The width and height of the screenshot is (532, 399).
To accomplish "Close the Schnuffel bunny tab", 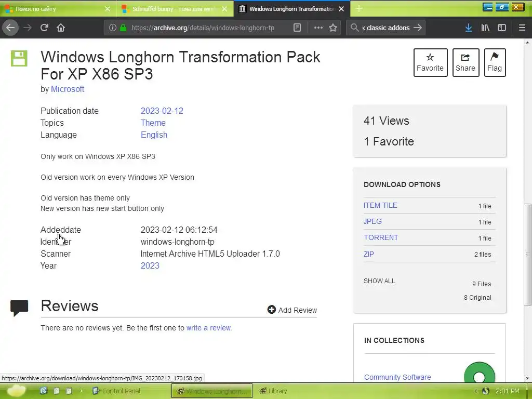I will tap(224, 9).
